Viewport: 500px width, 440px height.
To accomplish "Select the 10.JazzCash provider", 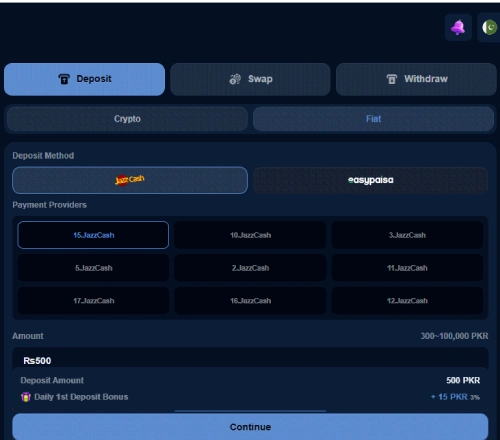I will [250, 235].
